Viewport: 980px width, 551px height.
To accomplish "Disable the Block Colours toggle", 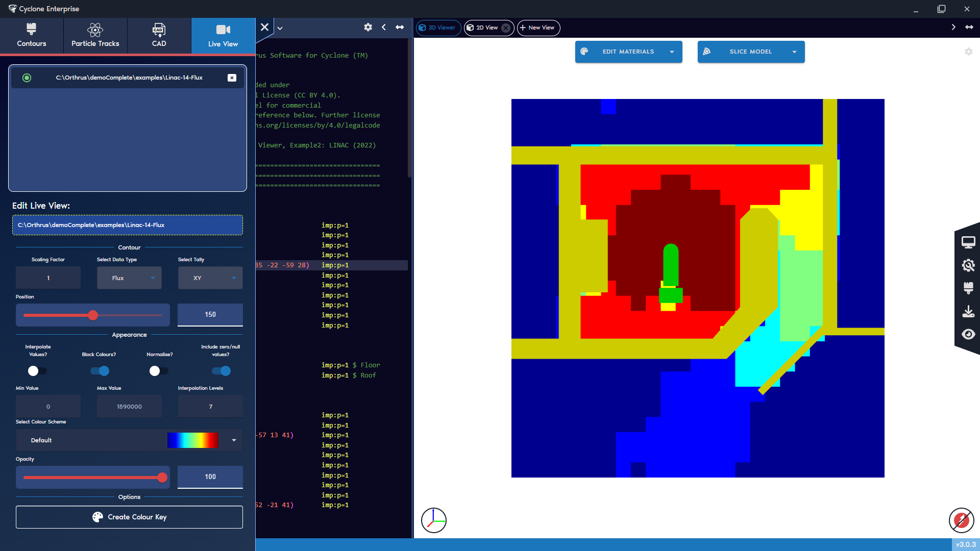I will pos(99,371).
